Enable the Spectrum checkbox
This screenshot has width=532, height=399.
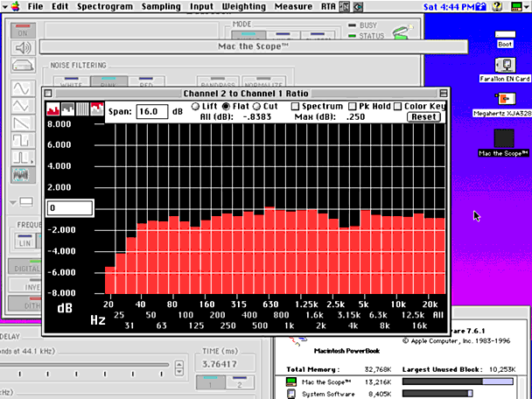[x=295, y=107]
